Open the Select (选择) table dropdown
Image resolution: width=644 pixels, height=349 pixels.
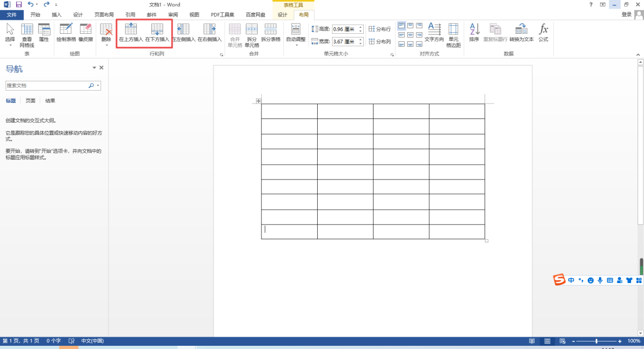click(x=10, y=35)
